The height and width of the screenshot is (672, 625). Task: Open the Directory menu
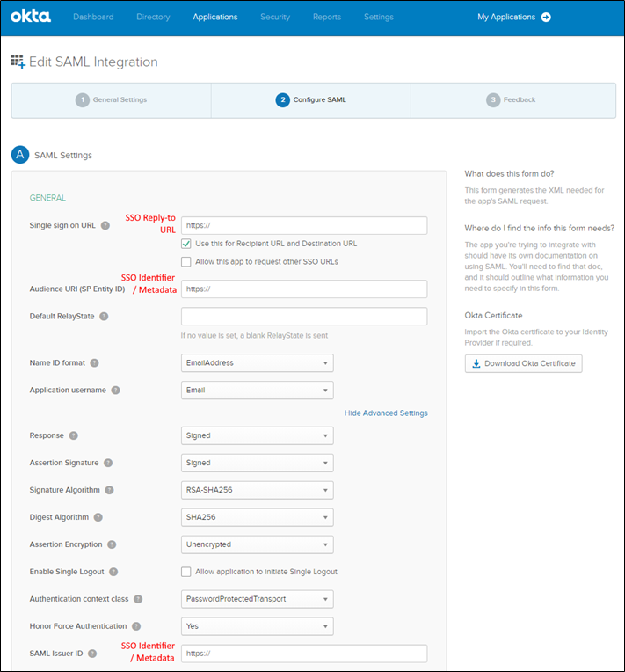153,17
